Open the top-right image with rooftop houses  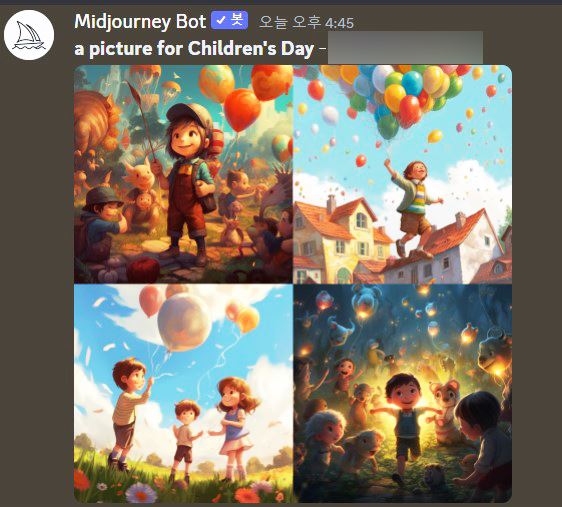(403, 174)
